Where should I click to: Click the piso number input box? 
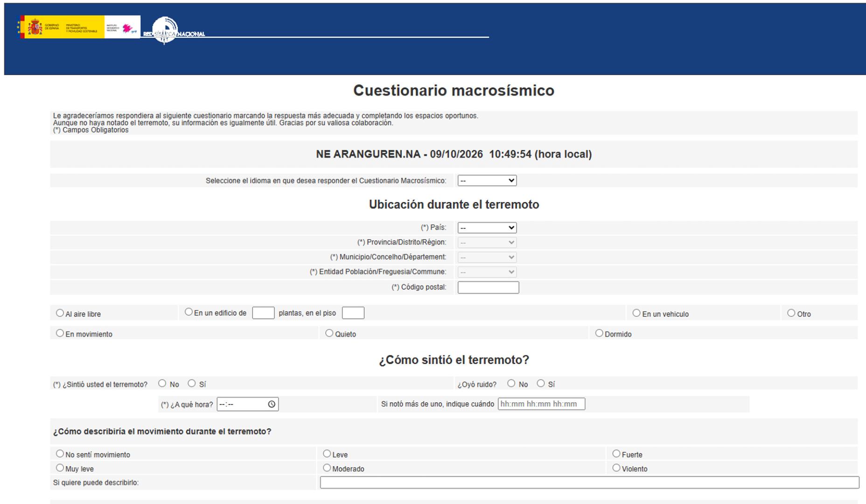point(353,313)
